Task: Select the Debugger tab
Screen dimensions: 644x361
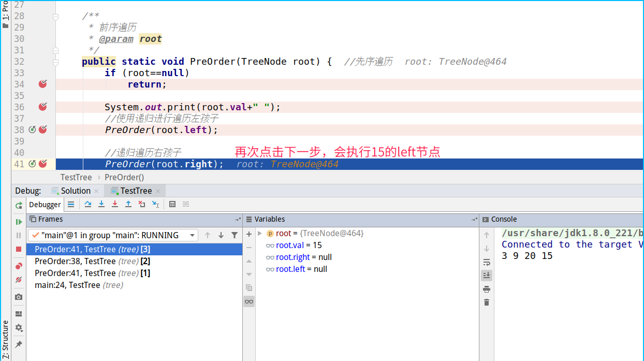Action: pos(45,205)
